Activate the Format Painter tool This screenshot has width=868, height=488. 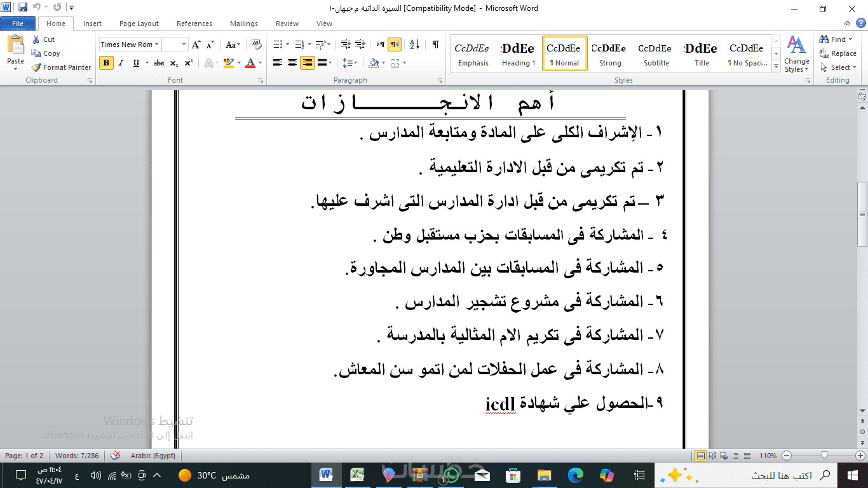[x=61, y=67]
